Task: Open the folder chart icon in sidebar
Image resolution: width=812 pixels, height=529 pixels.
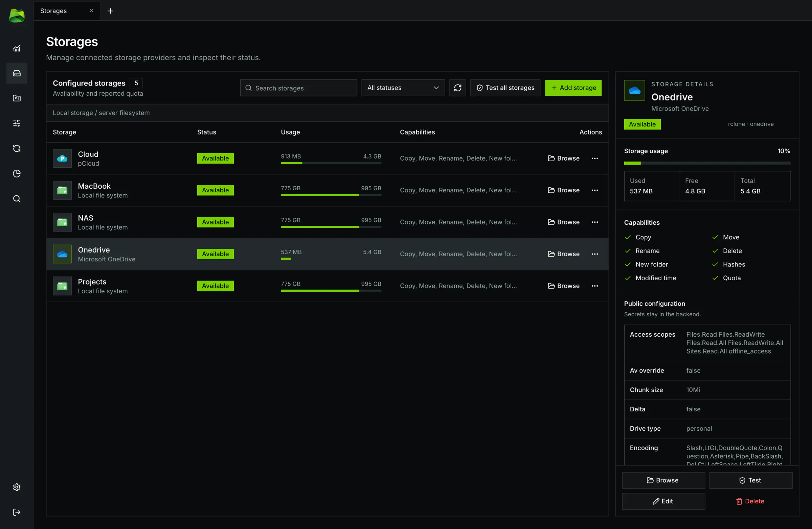Action: coord(17,98)
